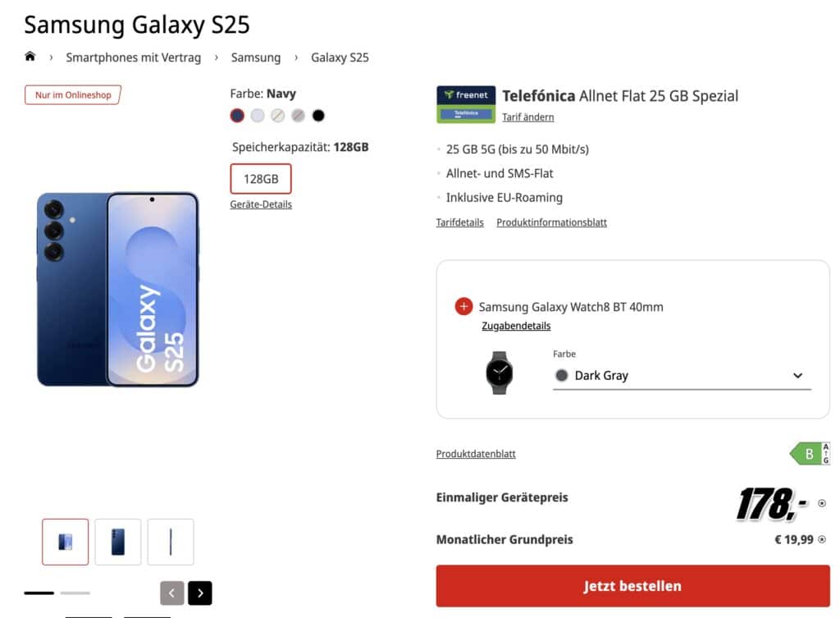Select the Navy color swatch
The width and height of the screenshot is (840, 618).
coord(238,116)
